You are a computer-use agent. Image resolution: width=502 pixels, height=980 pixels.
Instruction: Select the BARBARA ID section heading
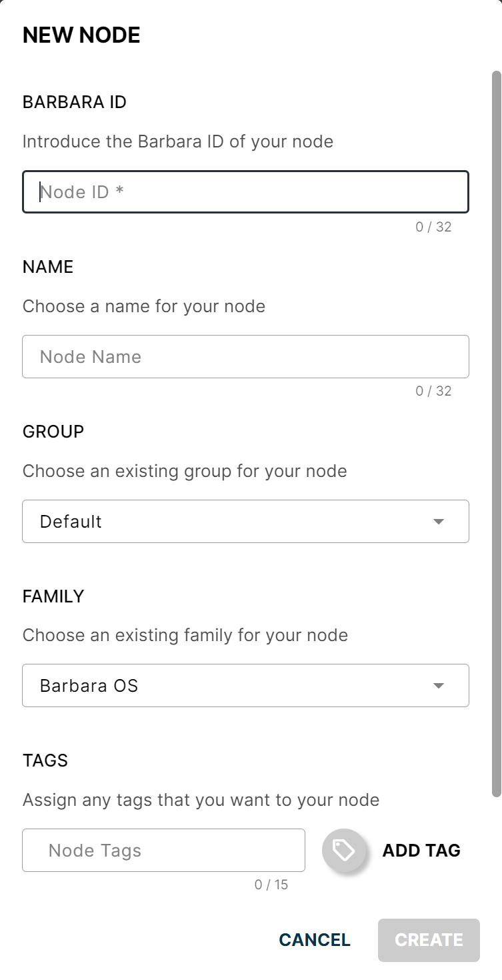pyautogui.click(x=73, y=101)
